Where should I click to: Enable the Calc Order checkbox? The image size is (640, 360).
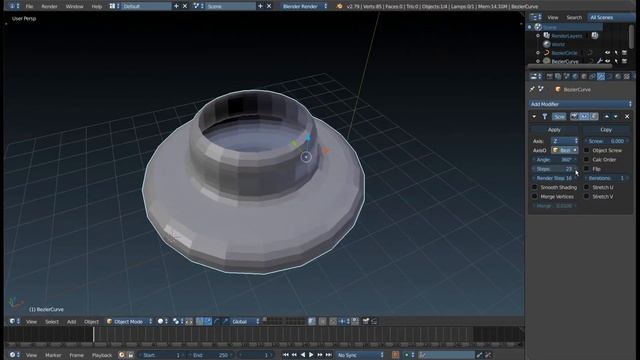587,160
